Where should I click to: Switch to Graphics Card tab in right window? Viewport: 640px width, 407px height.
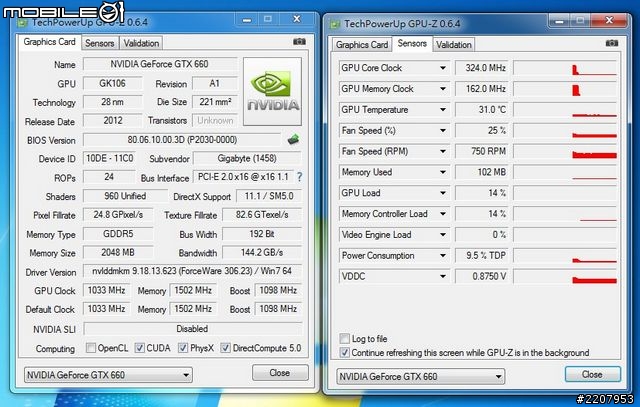coord(362,44)
